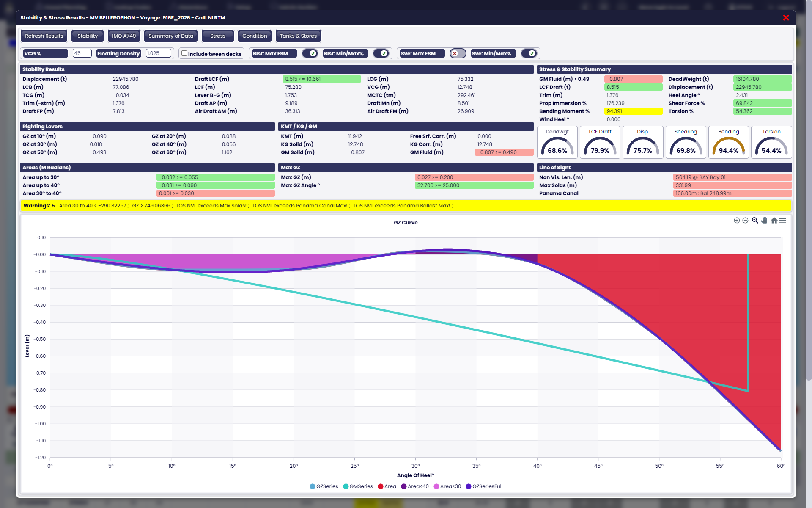The width and height of the screenshot is (812, 508).
Task: Close the Stability & Stress Results dialog
Action: point(786,18)
